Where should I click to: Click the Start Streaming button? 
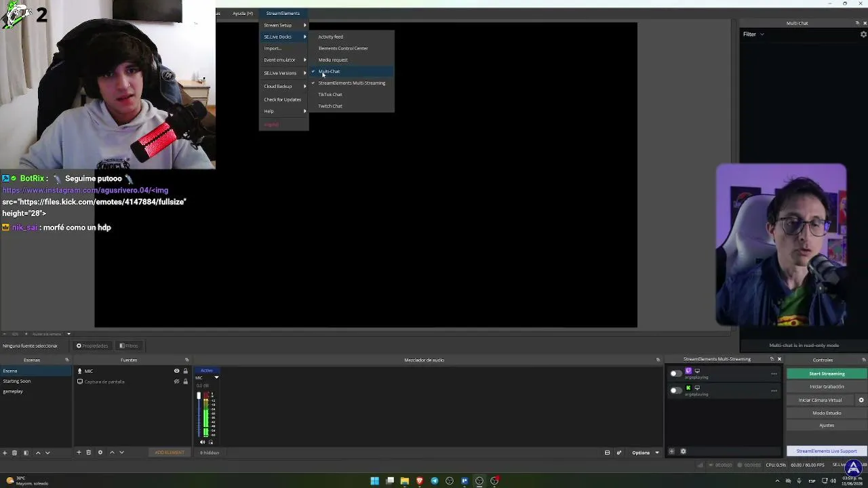(827, 373)
